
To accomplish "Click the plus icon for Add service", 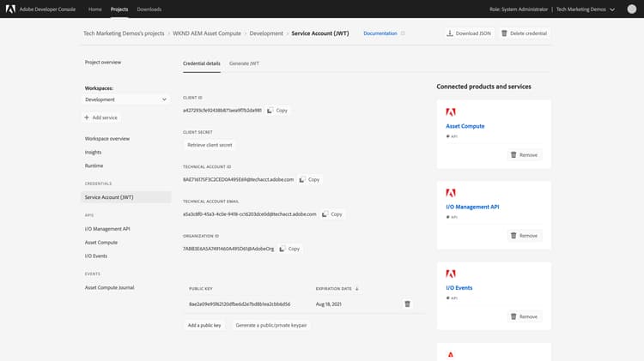I will click(87, 117).
